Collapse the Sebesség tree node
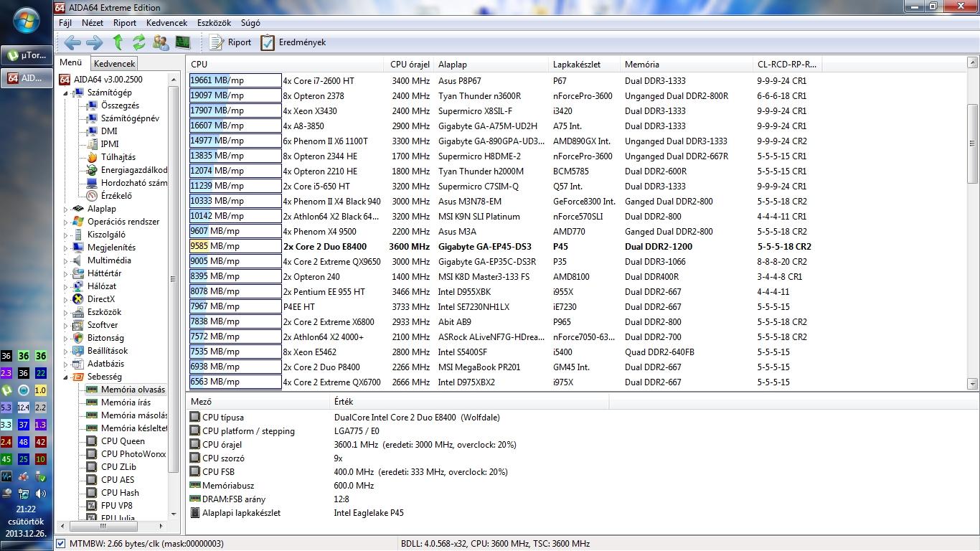The height and width of the screenshot is (551, 980). coord(65,377)
